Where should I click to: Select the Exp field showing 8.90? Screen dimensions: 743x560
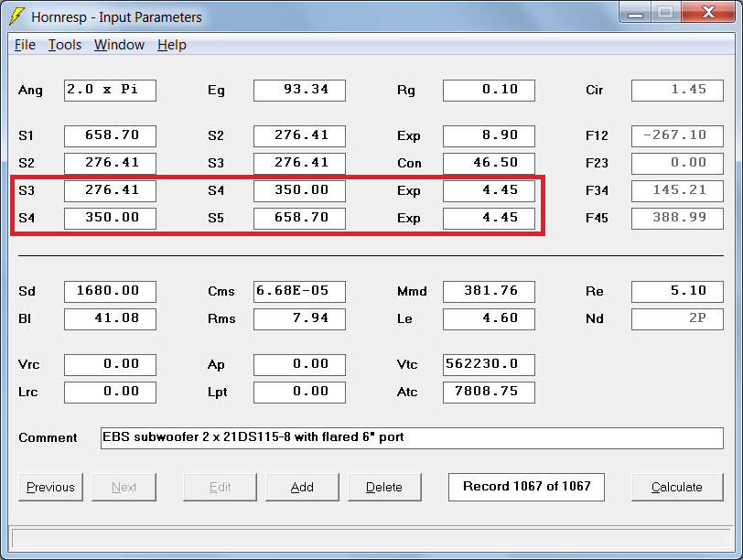click(489, 136)
